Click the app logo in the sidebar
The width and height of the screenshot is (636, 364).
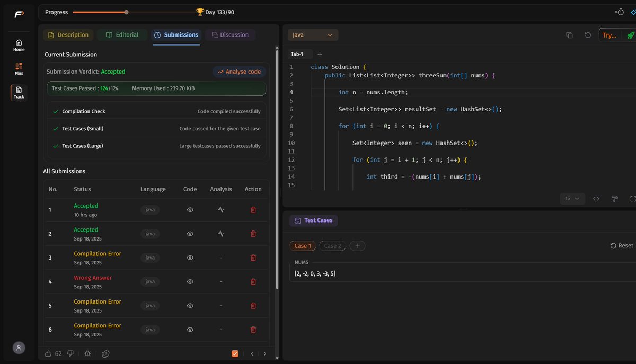point(19,14)
